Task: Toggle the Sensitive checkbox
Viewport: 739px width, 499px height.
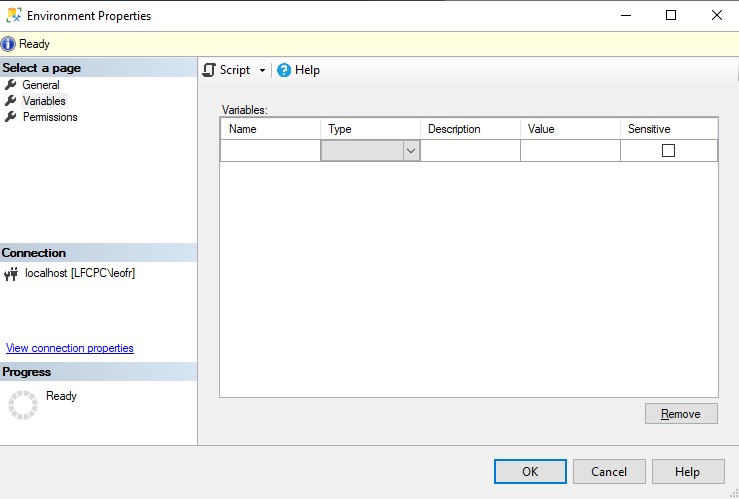Action: (x=668, y=151)
